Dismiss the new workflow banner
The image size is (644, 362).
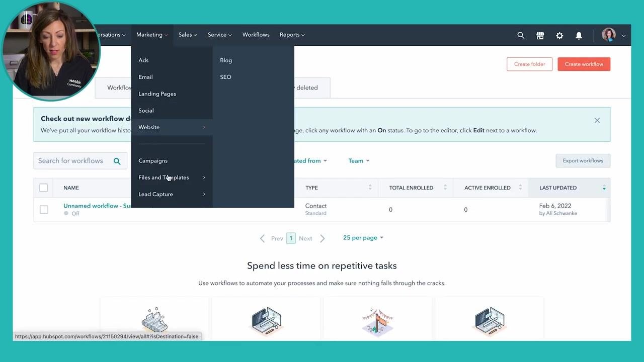(x=597, y=120)
